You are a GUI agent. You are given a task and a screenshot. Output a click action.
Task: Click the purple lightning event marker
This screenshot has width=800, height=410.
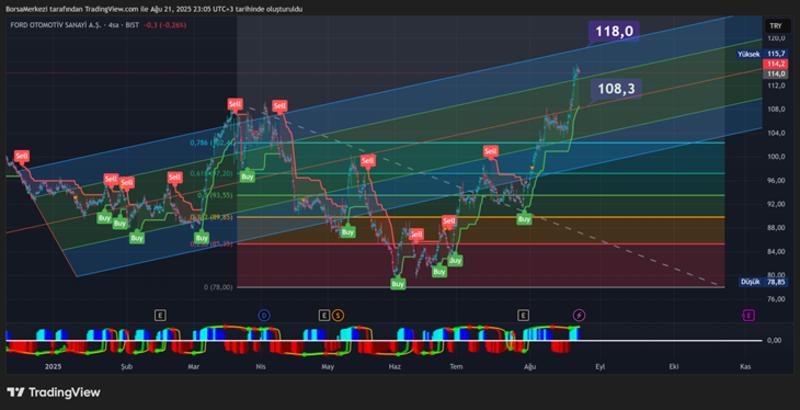(579, 316)
